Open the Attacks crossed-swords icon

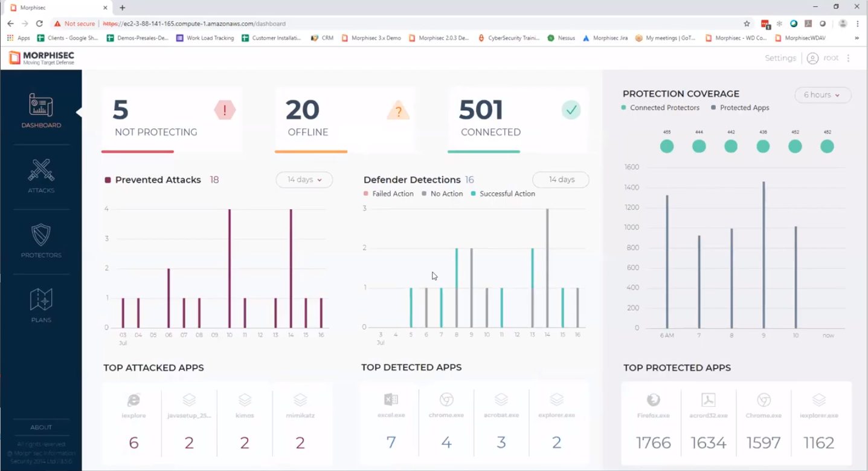point(41,170)
